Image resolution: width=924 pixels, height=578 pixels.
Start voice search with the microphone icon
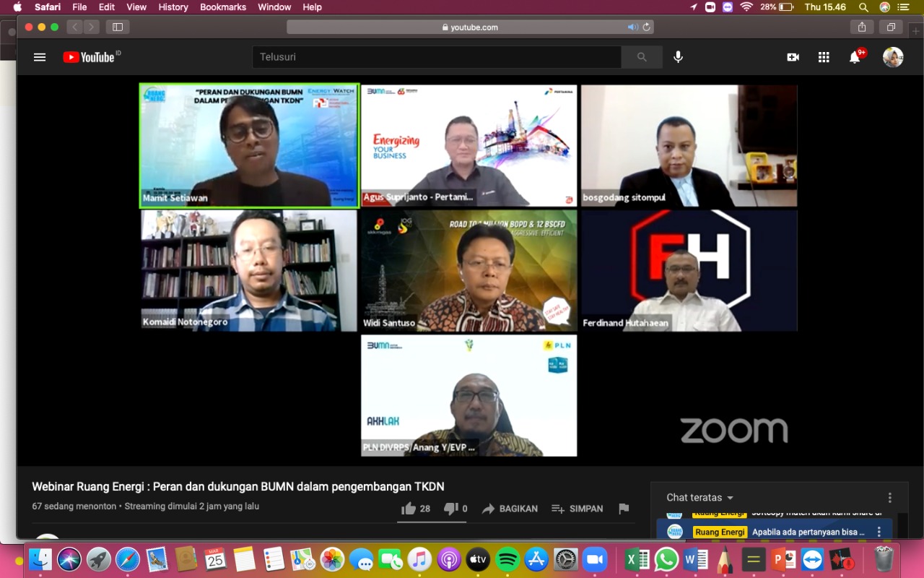pos(678,57)
